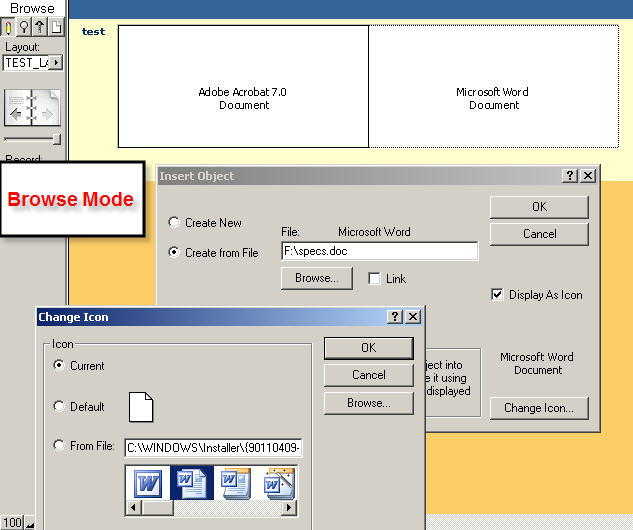Click the record slider handle under book

[x=57, y=139]
